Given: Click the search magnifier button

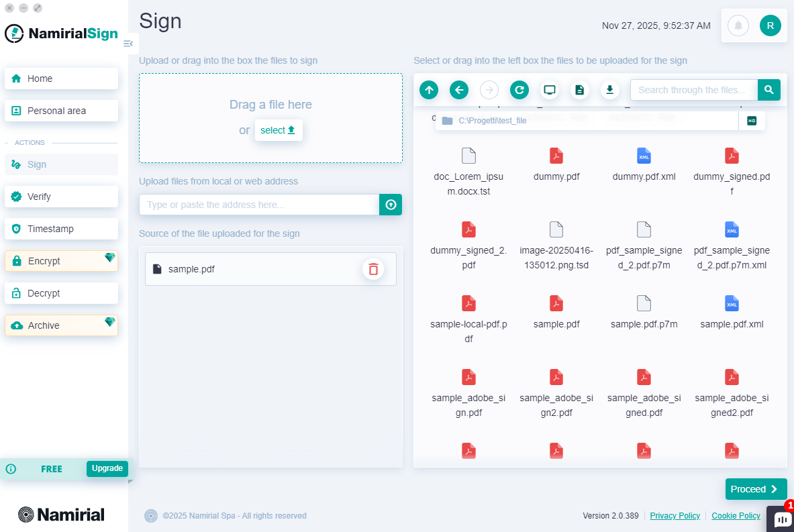Looking at the screenshot, I should coord(769,90).
